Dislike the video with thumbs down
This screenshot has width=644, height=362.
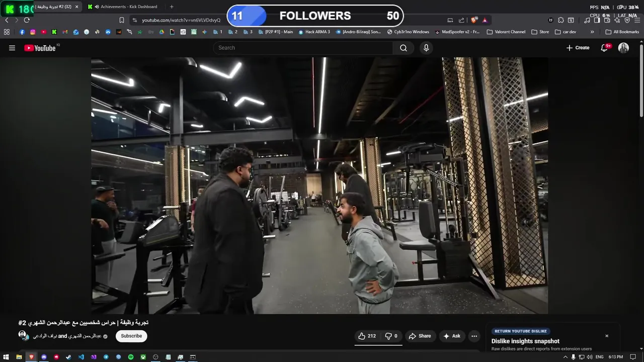coord(391,336)
